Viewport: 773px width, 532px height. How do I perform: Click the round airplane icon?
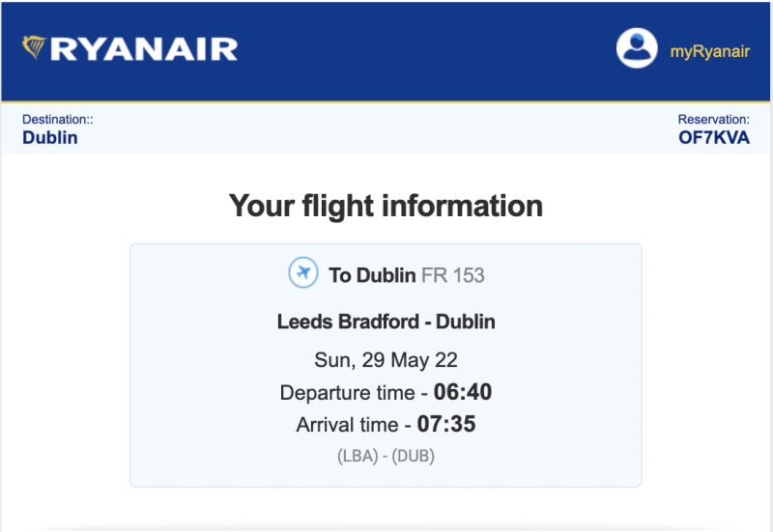pos(303,274)
